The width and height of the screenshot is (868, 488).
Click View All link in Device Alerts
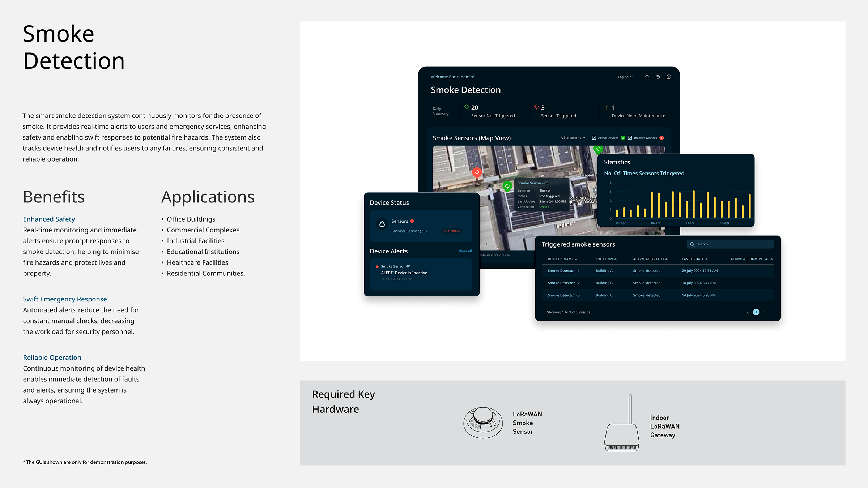465,251
